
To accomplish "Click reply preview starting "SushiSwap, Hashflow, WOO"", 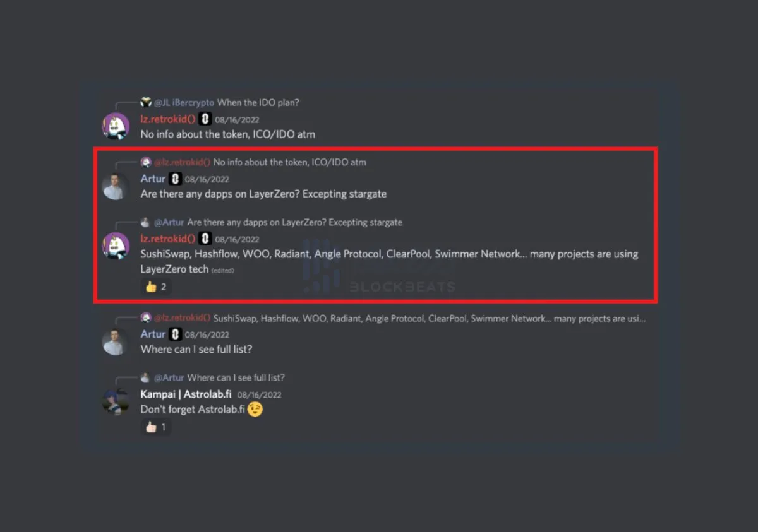I will pyautogui.click(x=429, y=319).
